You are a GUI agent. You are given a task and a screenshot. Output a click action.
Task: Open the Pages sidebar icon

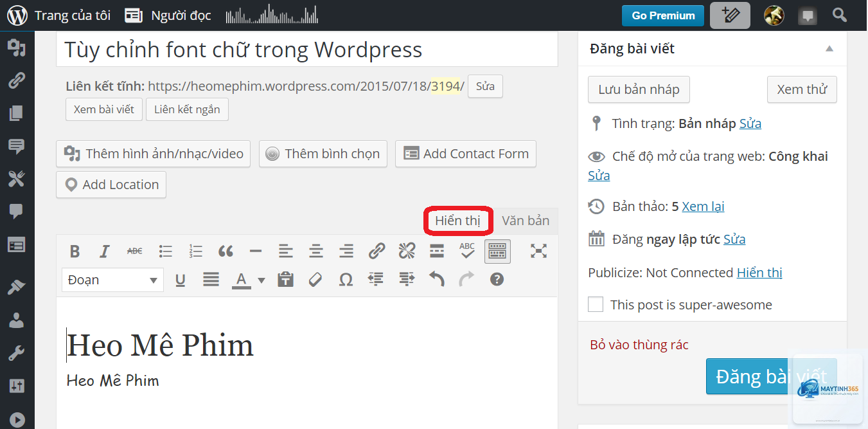coord(17,114)
